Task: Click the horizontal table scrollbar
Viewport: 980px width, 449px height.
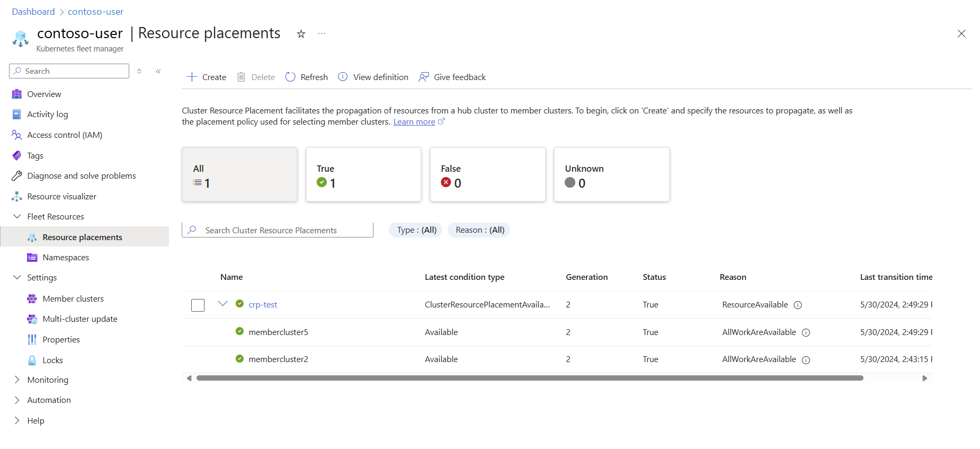Action: coord(530,378)
